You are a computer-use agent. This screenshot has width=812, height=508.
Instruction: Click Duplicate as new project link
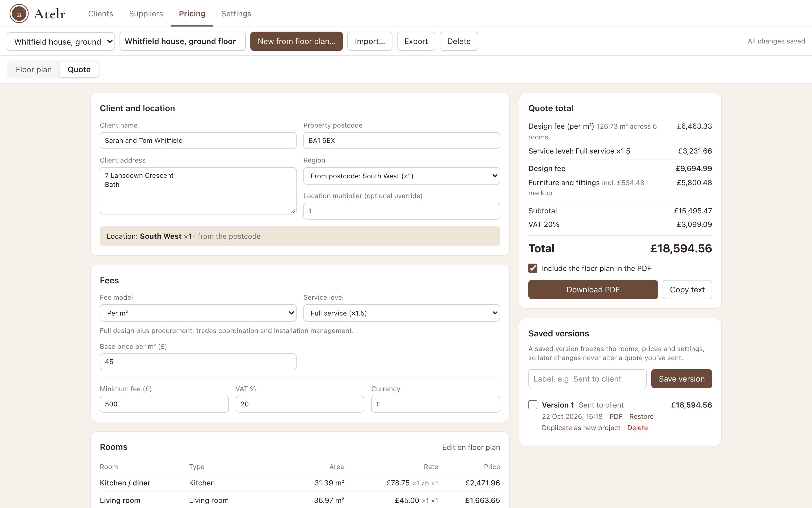[581, 428]
